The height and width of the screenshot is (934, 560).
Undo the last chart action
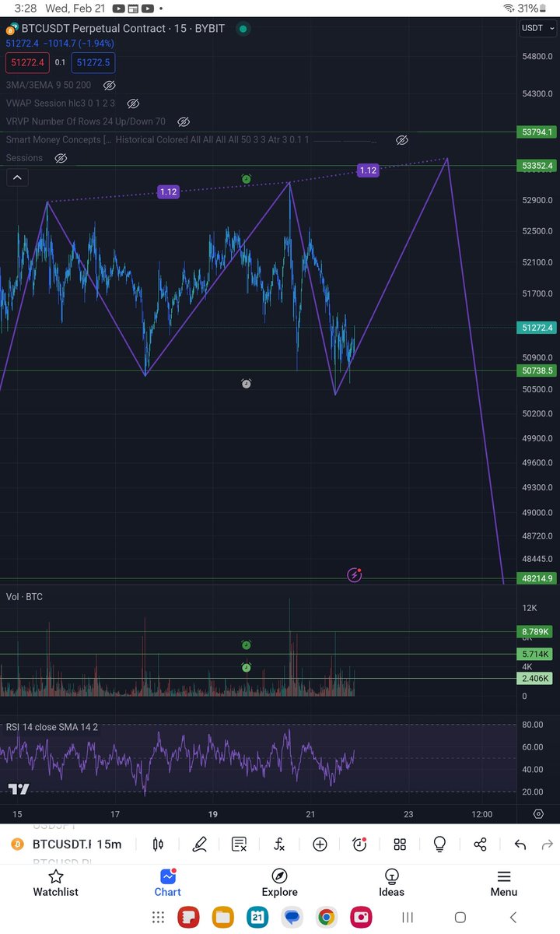tap(520, 844)
